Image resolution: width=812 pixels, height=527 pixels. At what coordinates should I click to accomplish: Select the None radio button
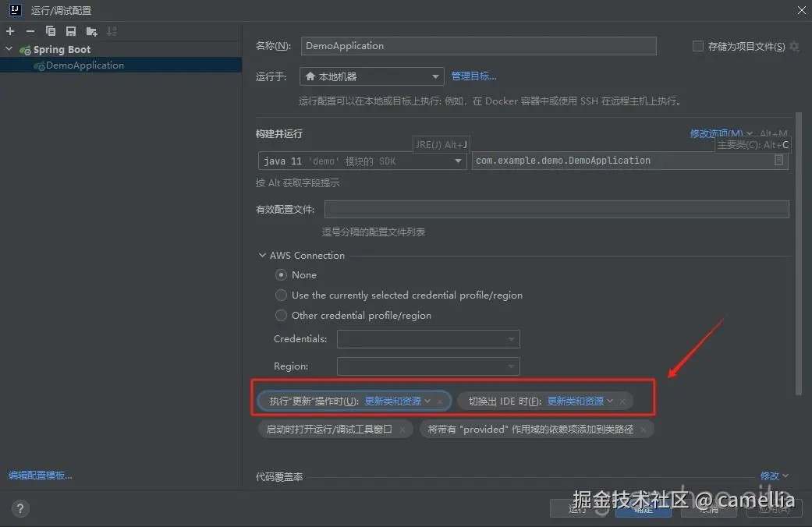pyautogui.click(x=281, y=275)
